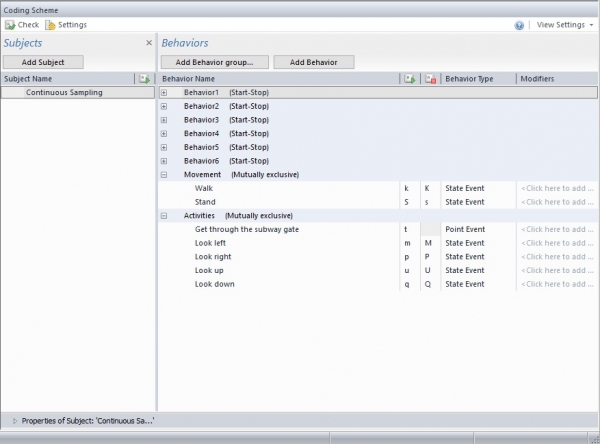Open coding scheme Settings
600x444 pixels.
[66, 25]
